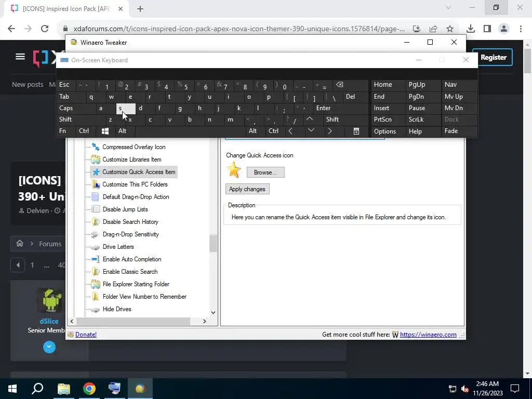The height and width of the screenshot is (399, 532).
Task: Expand the blue chevron under dSlice profile
Action: pyautogui.click(x=49, y=347)
